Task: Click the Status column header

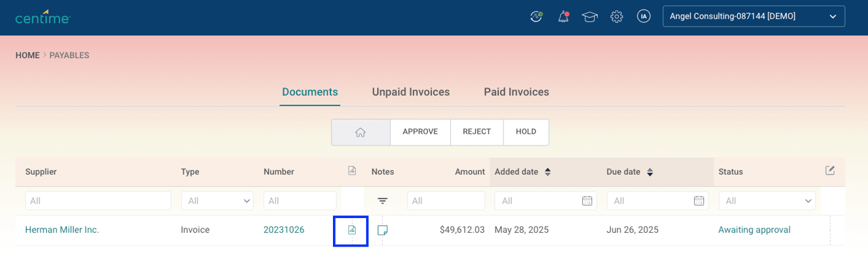Action: [x=731, y=172]
